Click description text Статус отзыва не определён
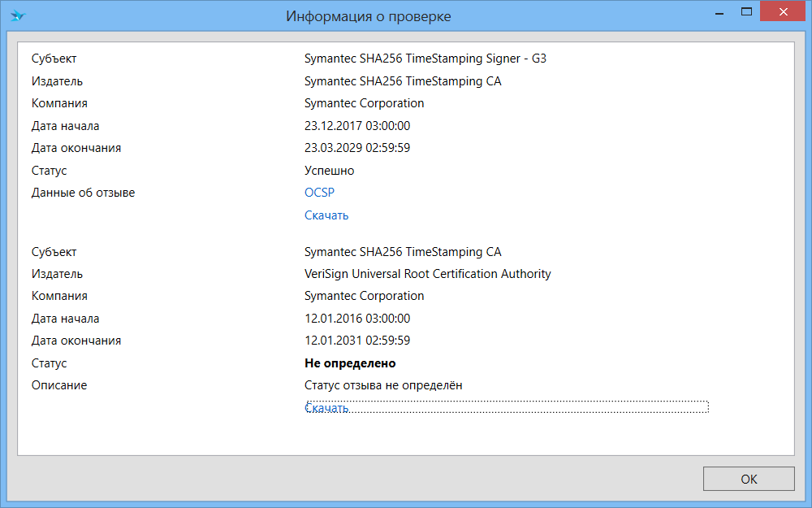The height and width of the screenshot is (508, 812). point(383,385)
